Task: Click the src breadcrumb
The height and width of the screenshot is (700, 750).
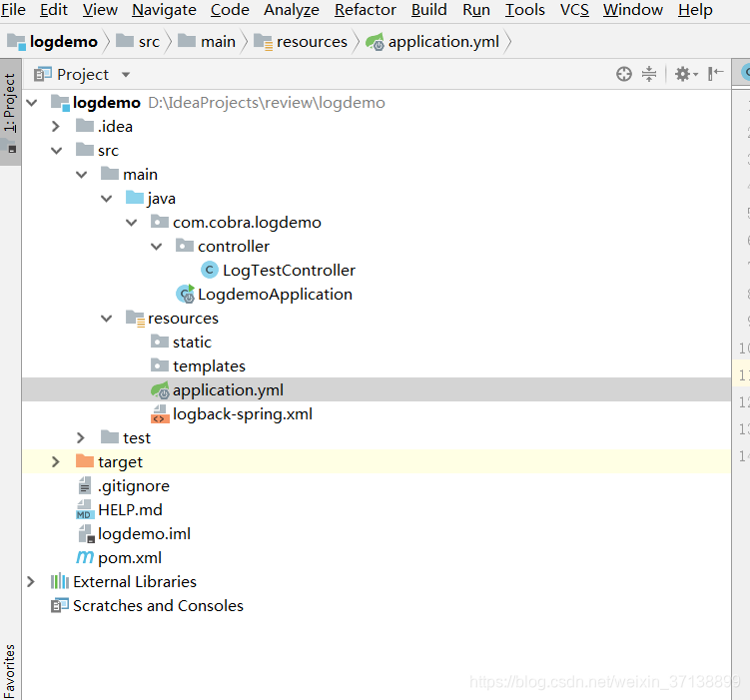Action: (138, 42)
